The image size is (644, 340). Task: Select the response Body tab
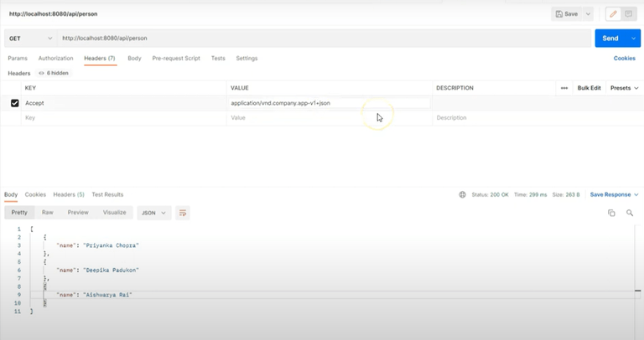pos(11,194)
